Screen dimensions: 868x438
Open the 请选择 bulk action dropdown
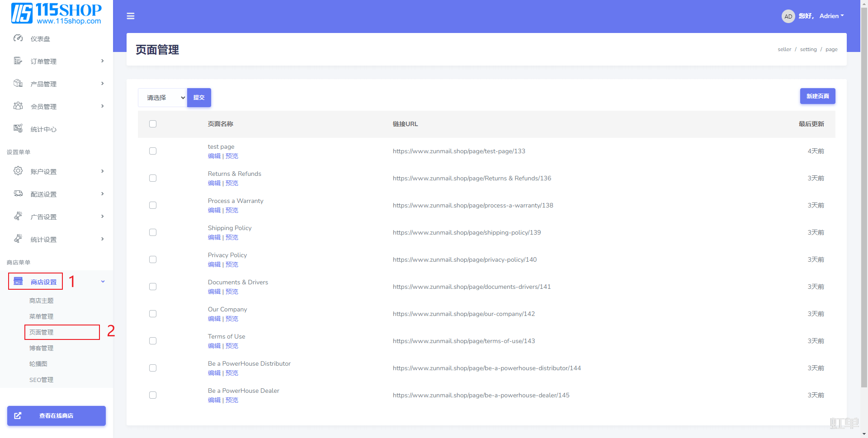[163, 98]
